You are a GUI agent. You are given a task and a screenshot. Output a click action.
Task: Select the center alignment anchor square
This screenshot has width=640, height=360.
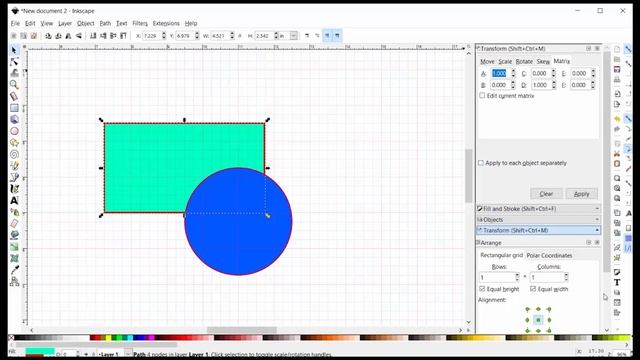[x=538, y=320]
